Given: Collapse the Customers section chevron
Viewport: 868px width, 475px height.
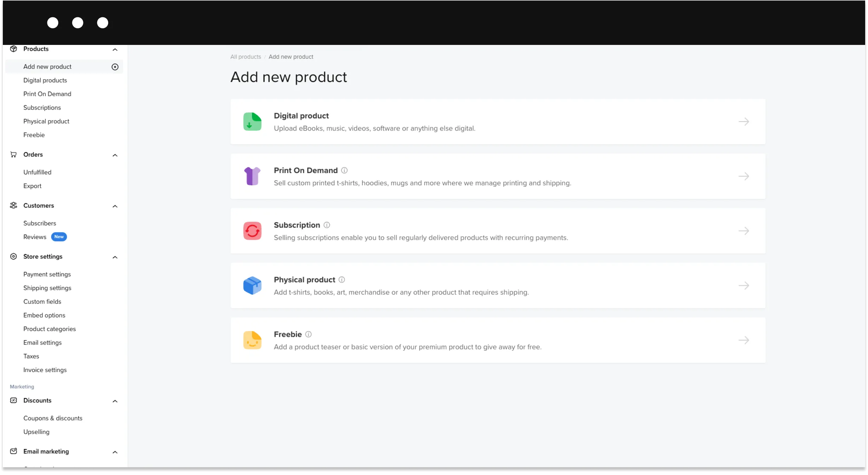Looking at the screenshot, I should [115, 206].
